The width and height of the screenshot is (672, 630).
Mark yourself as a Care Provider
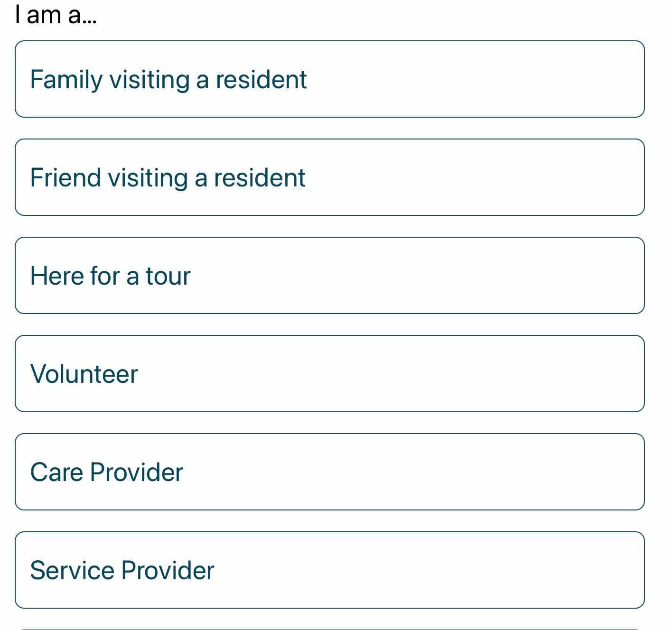tap(330, 472)
